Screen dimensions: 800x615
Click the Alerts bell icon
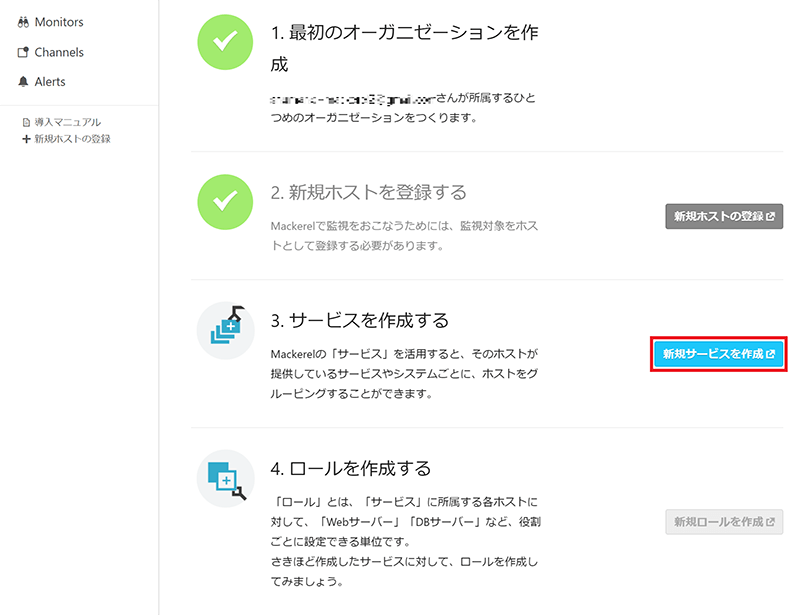point(23,82)
